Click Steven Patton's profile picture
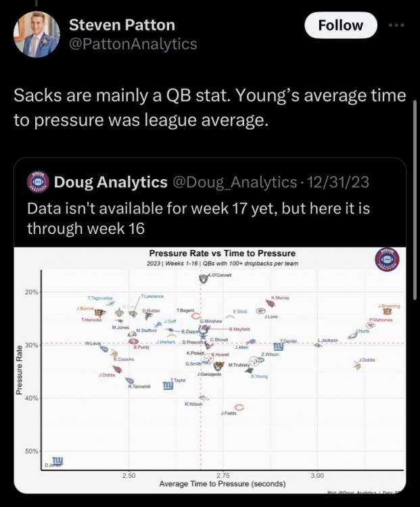 pyautogui.click(x=37, y=34)
